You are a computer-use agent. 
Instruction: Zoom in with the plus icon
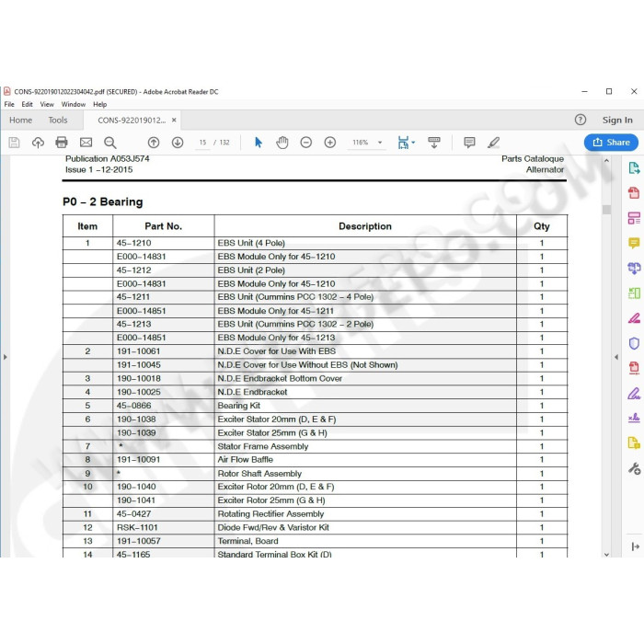(x=329, y=143)
